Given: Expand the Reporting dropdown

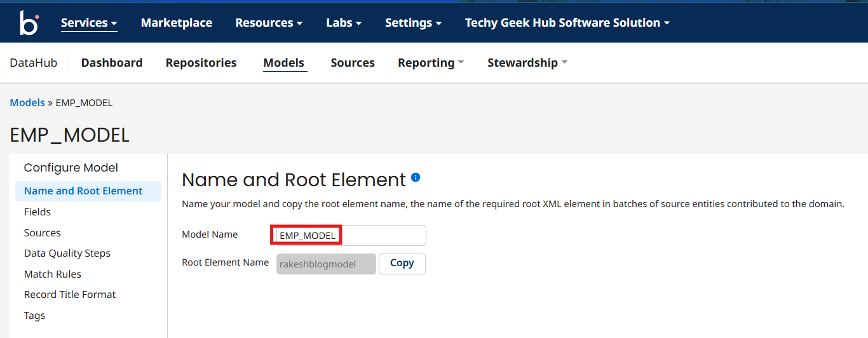Looking at the screenshot, I should pyautogui.click(x=430, y=63).
